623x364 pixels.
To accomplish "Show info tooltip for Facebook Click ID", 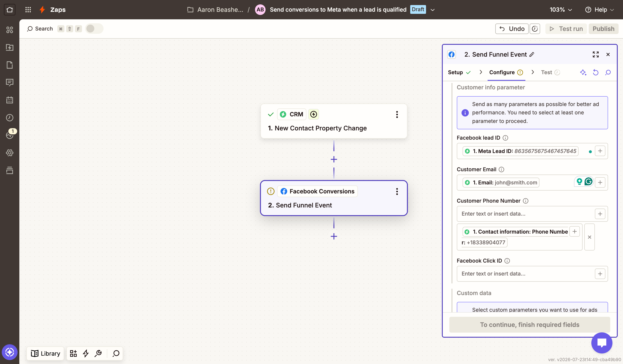I will pos(507,261).
